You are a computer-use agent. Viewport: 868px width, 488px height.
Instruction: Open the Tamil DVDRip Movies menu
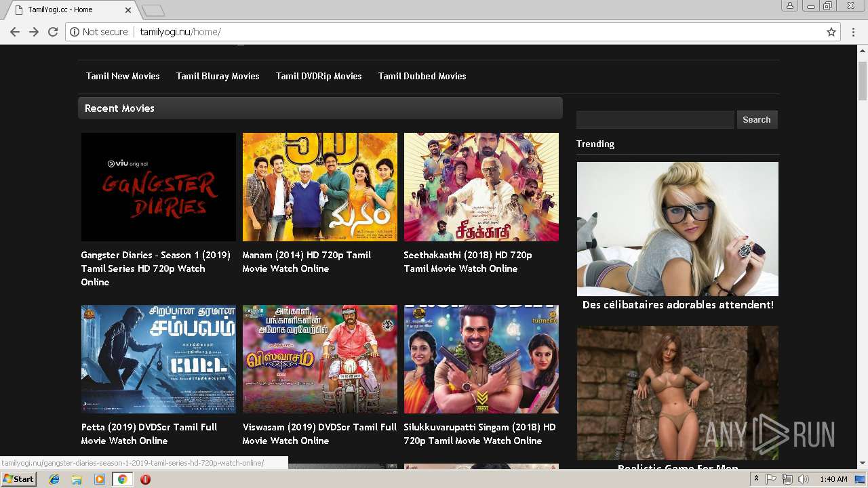[x=319, y=76]
